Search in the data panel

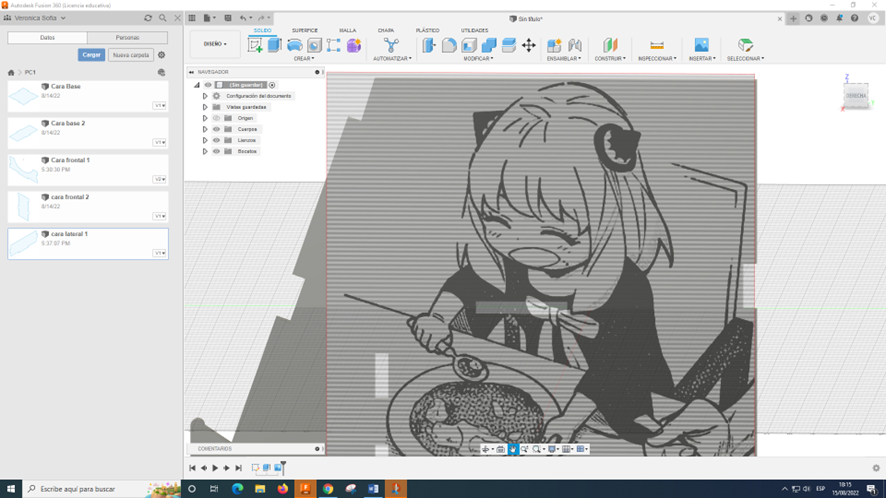tap(163, 18)
